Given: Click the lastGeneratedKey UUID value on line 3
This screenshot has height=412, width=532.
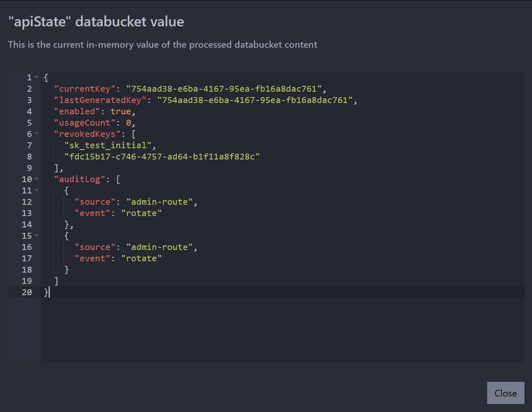Looking at the screenshot, I should 255,100.
